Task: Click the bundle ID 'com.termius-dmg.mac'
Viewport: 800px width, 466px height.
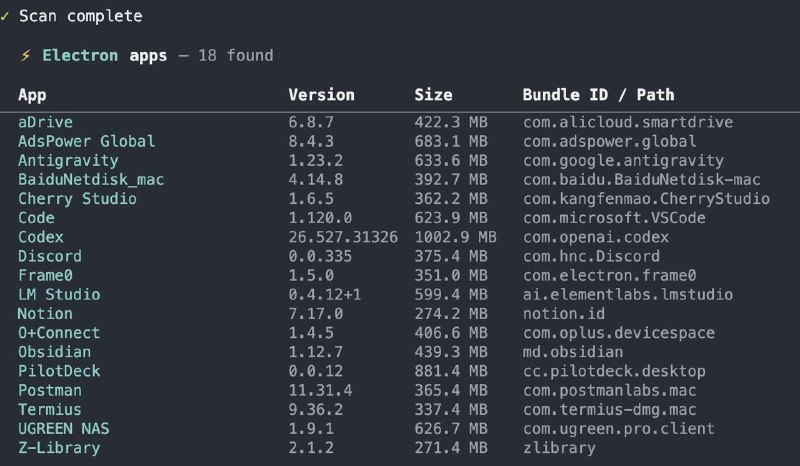Action: tap(610, 410)
